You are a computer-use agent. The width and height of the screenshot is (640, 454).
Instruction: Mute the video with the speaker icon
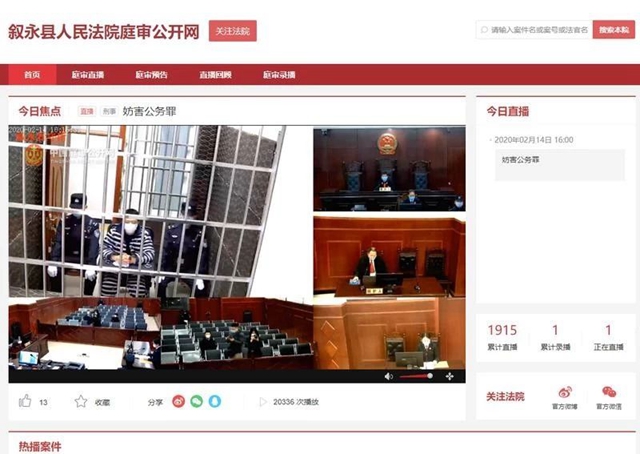click(389, 376)
